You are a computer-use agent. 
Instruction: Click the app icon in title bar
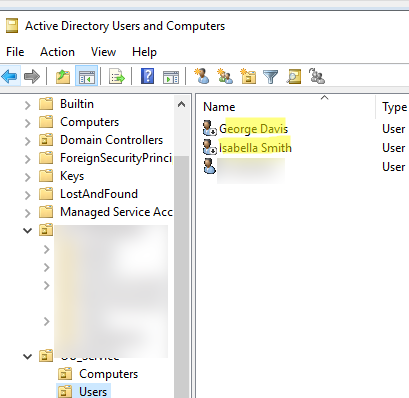coord(12,26)
